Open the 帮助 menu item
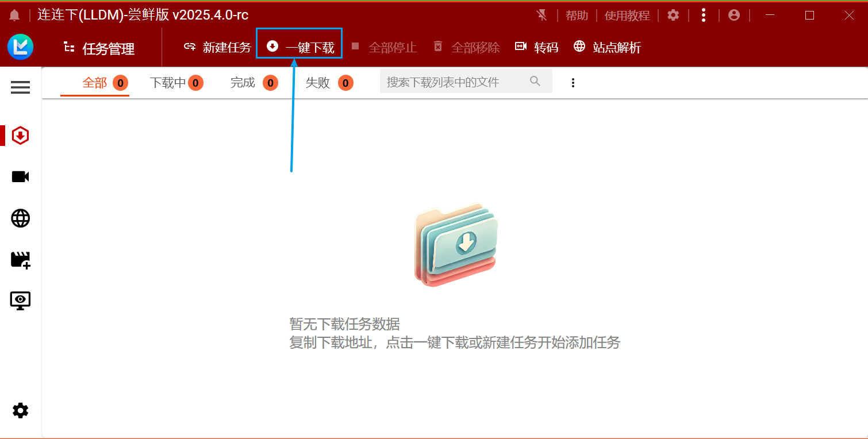This screenshot has height=439, width=868. coord(577,15)
